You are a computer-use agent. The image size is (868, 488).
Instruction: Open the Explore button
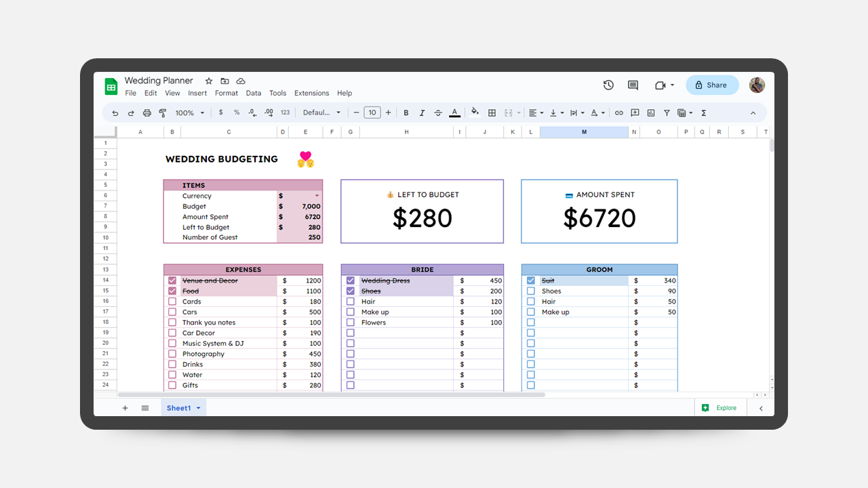[x=720, y=408]
